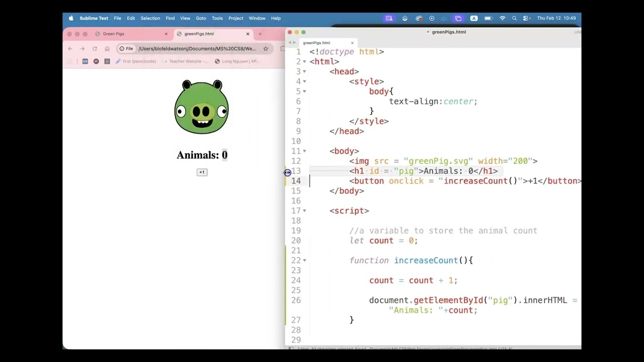Image resolution: width=644 pixels, height=362 pixels.
Task: Open the Tools menu
Action: (x=217, y=18)
